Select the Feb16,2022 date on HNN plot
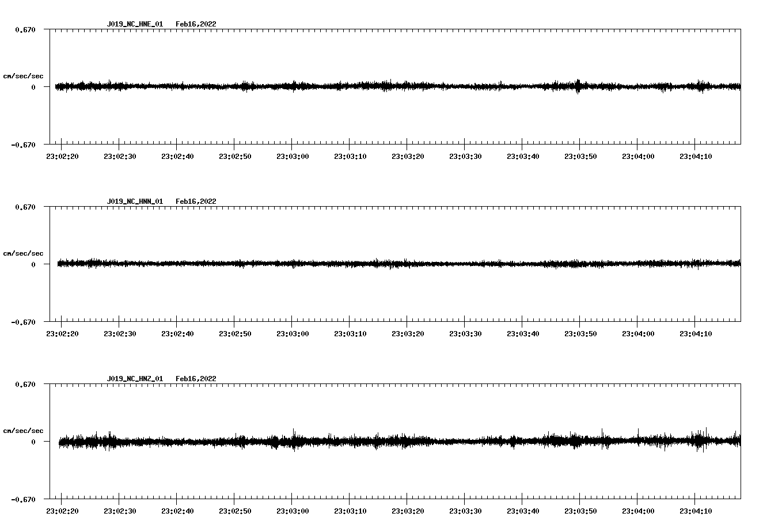 coord(196,202)
